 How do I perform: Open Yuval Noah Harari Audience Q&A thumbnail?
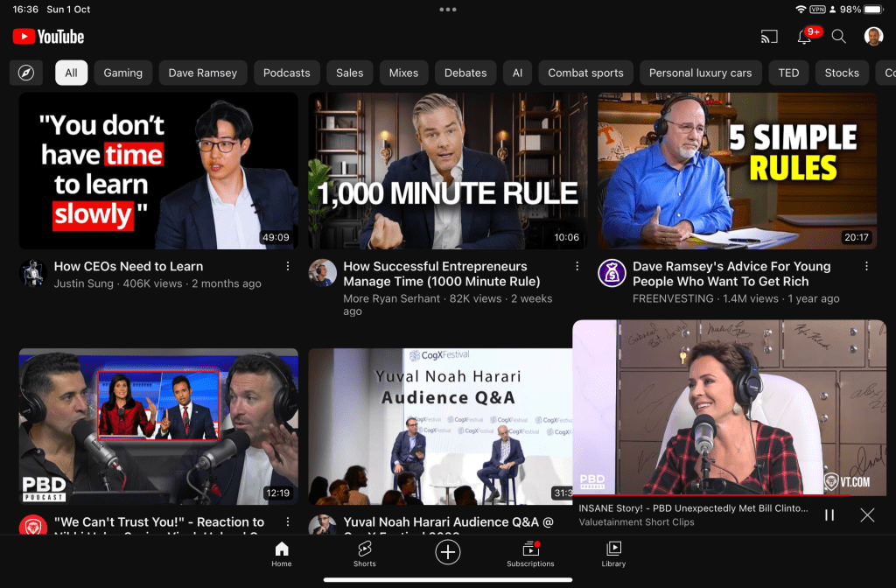(x=440, y=426)
